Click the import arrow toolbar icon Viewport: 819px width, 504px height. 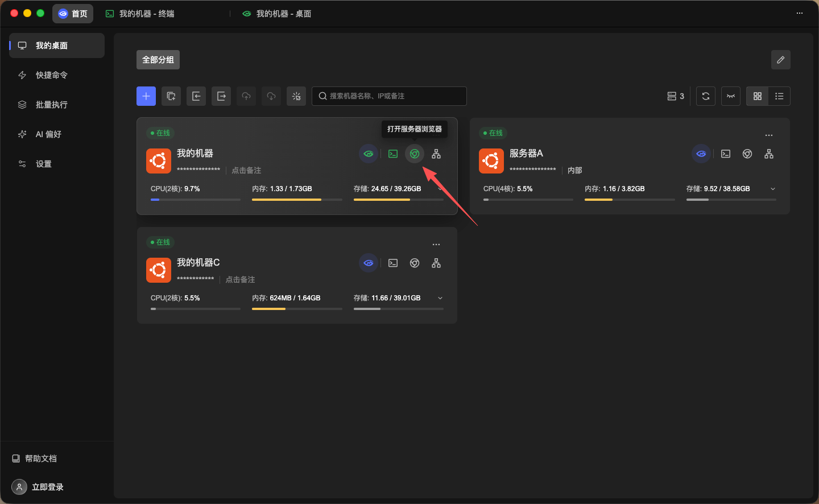[x=196, y=96]
